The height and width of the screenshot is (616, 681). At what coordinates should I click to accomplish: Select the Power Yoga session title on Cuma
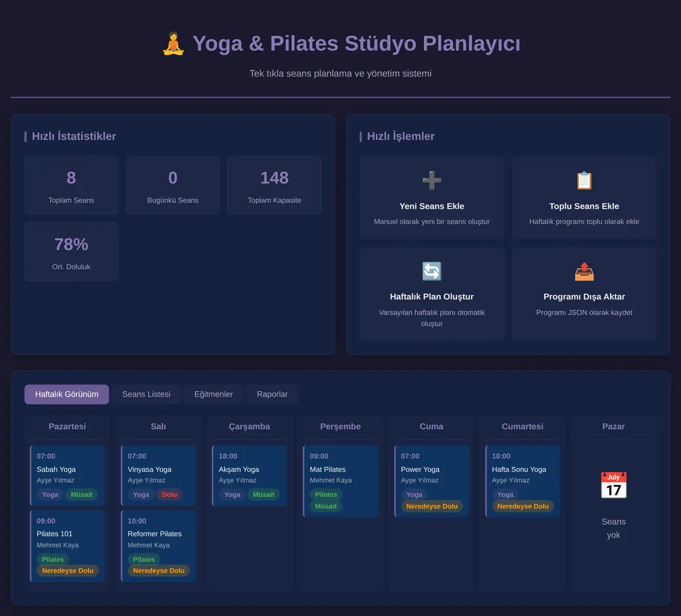point(420,469)
